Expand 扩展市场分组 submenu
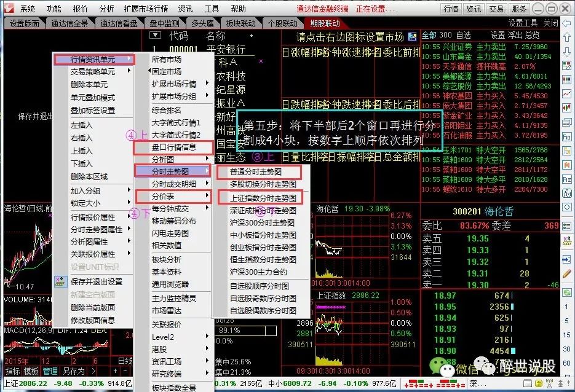 (x=207, y=96)
